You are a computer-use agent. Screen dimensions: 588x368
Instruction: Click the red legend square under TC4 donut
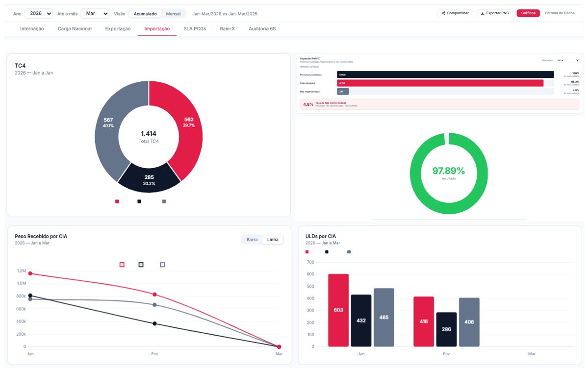click(117, 201)
